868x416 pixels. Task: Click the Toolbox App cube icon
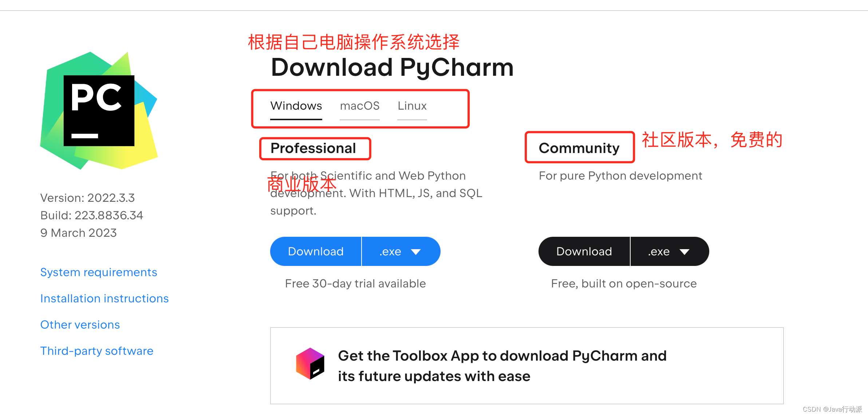pyautogui.click(x=310, y=364)
